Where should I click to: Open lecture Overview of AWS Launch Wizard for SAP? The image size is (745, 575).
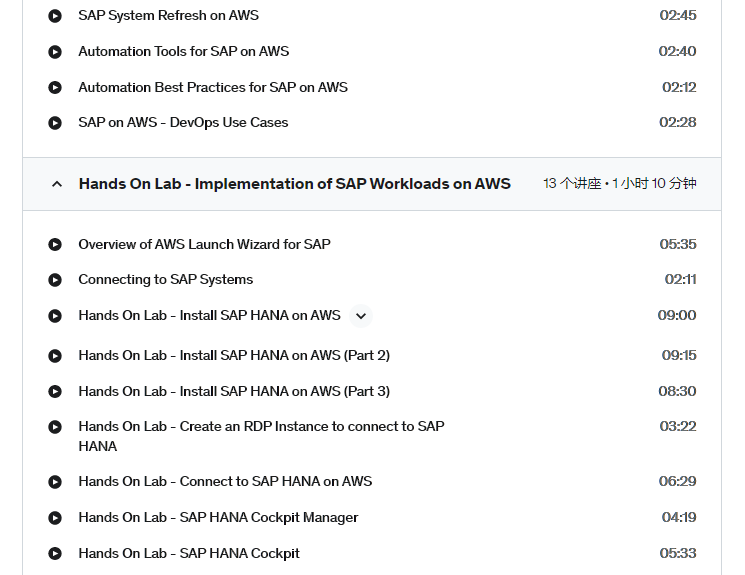204,244
